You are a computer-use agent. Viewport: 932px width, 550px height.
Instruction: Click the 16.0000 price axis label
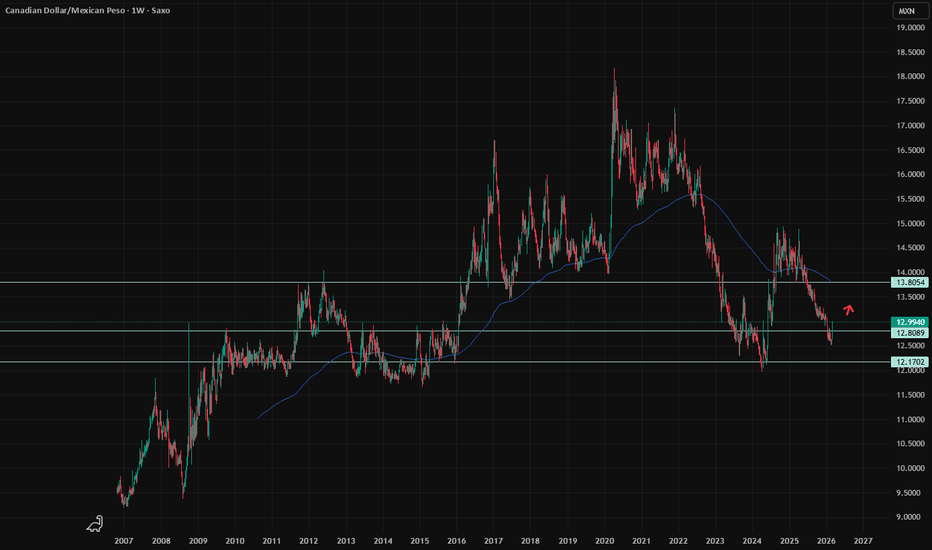[x=910, y=174]
